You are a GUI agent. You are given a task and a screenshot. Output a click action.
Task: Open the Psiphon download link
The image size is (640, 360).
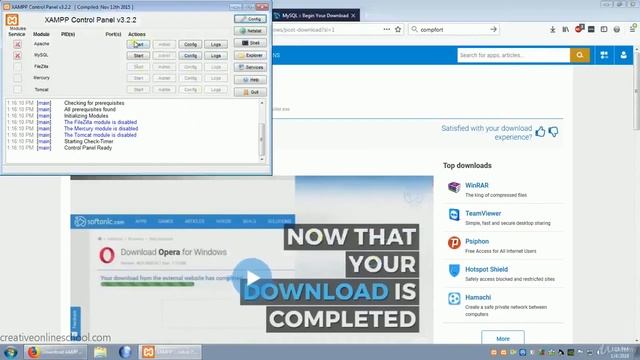pos(477,242)
